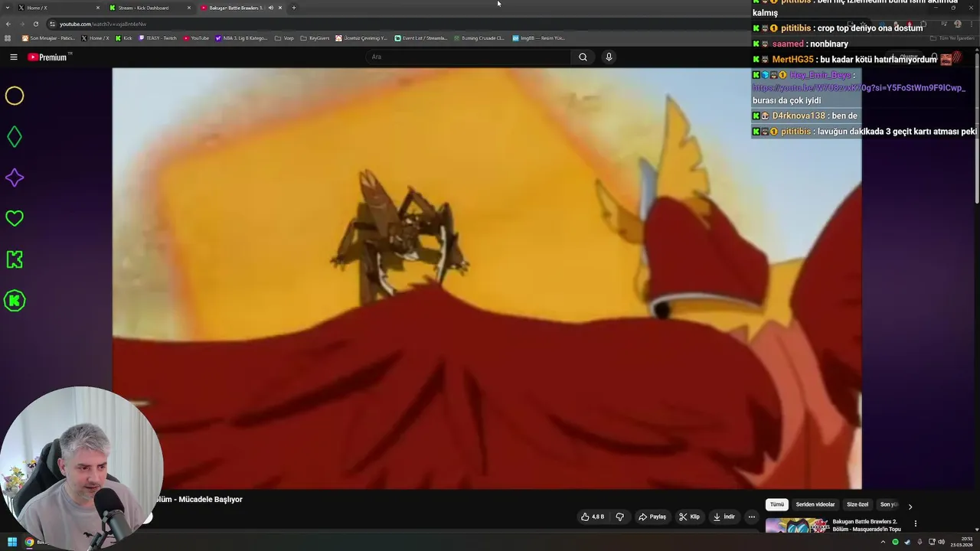980x551 pixels.
Task: Share video using Paylaş button
Action: coord(652,517)
